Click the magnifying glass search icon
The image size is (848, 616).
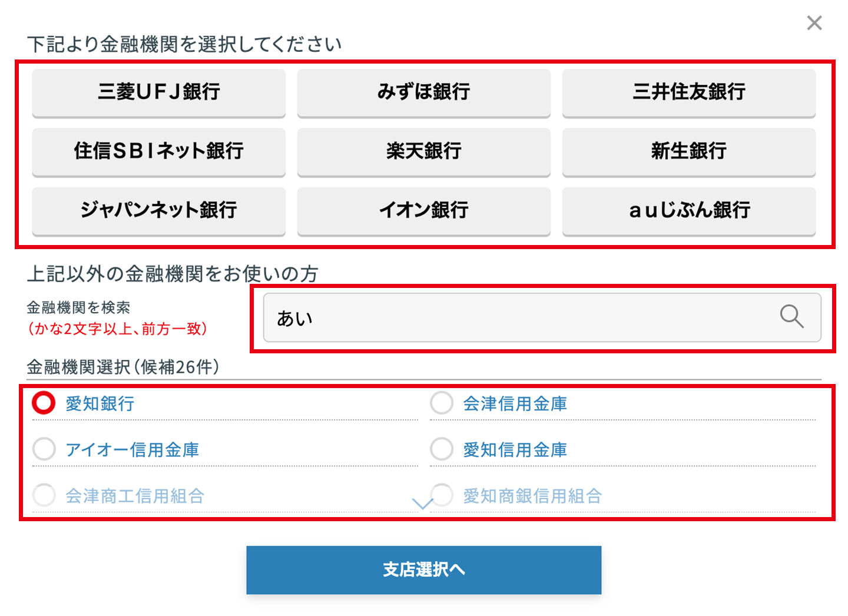[x=791, y=317]
